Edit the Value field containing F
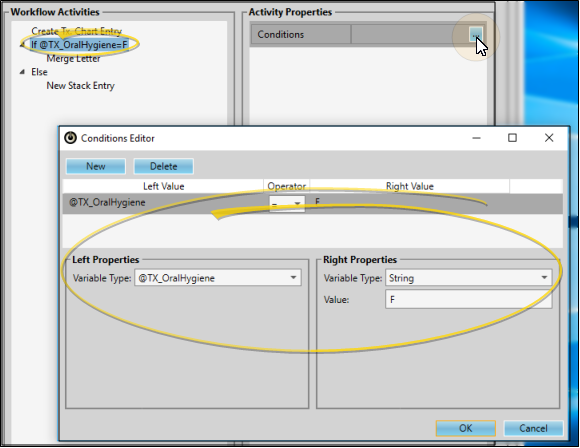The image size is (580, 448). pos(469,299)
